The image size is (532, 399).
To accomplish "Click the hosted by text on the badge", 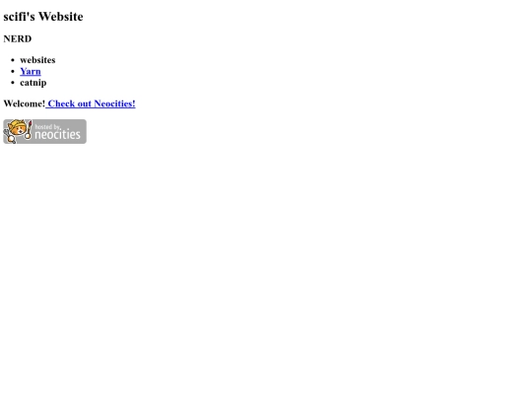I will (x=48, y=127).
